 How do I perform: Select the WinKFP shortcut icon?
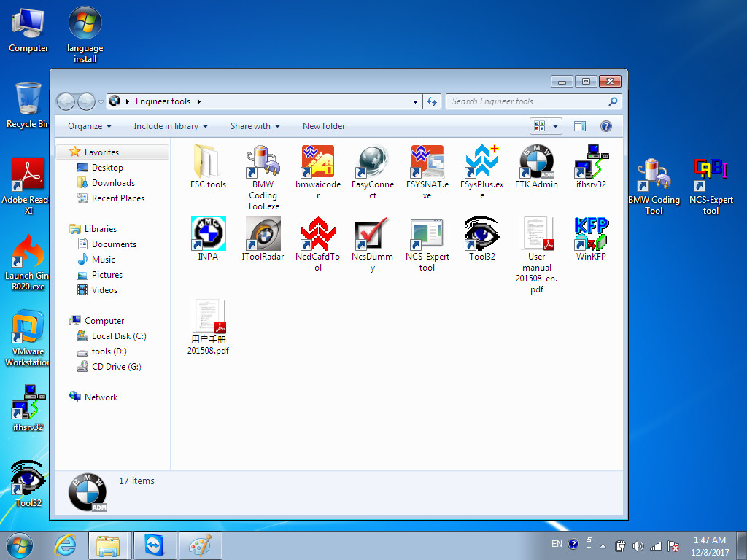tap(591, 233)
